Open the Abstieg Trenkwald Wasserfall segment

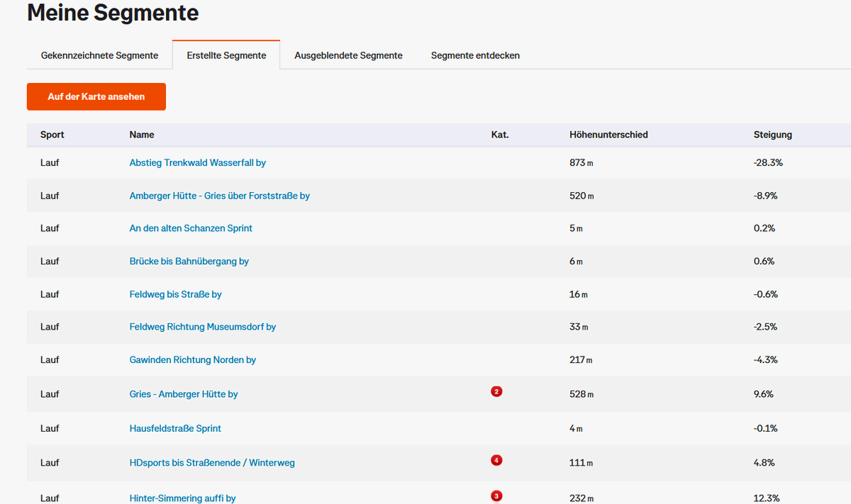point(197,162)
